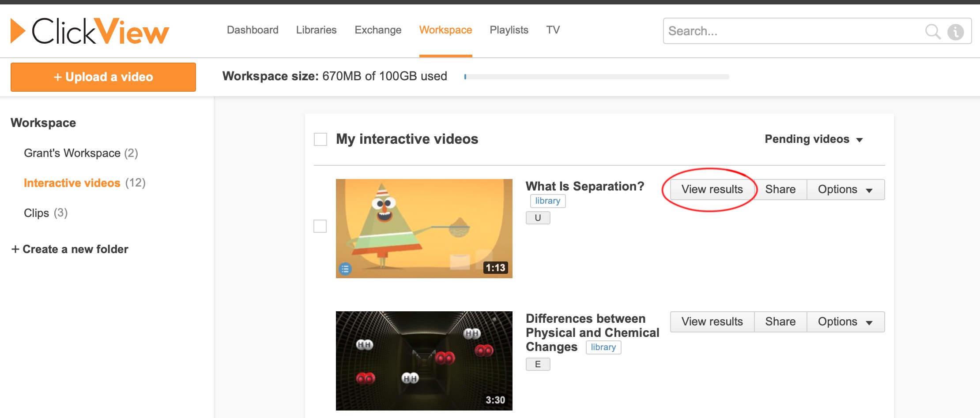Tick the What Is Separation video checkbox
The image size is (980, 418).
pyautogui.click(x=320, y=226)
